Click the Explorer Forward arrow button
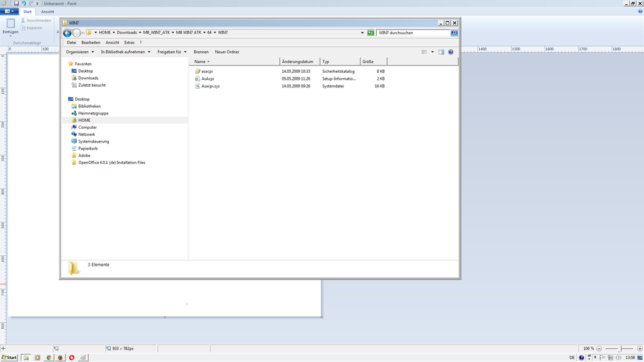Image resolution: width=644 pixels, height=362 pixels. (76, 33)
